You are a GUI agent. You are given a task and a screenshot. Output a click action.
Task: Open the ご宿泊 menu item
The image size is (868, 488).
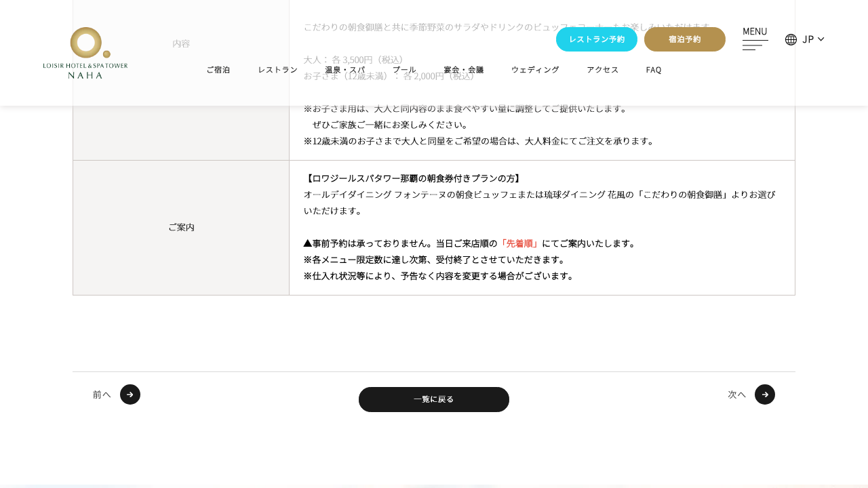218,70
